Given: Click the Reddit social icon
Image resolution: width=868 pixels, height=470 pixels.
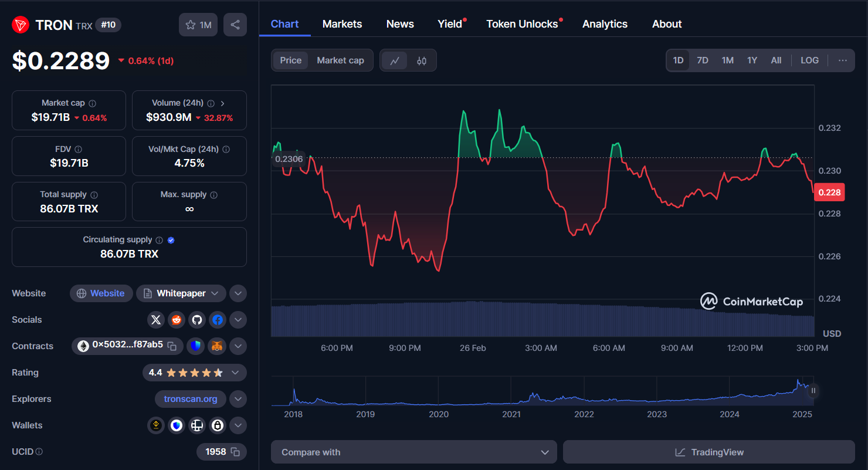Looking at the screenshot, I should (176, 320).
